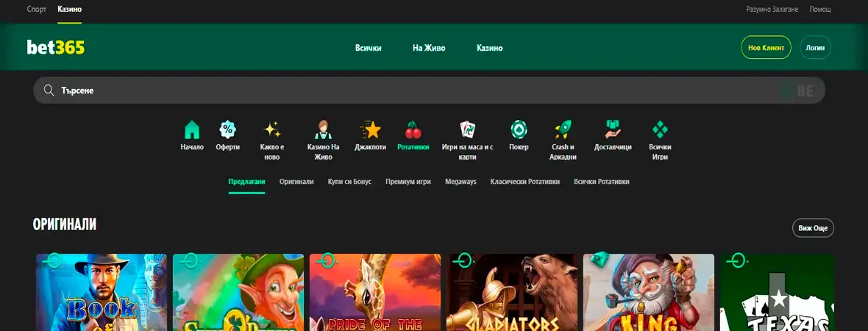Open Разумно Залагане link

point(772,10)
